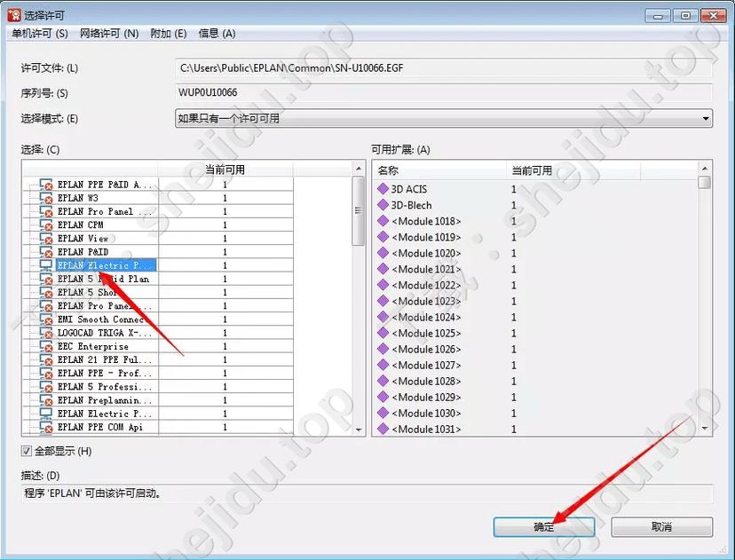Click the license icon beside EPLAN View

coord(46,239)
